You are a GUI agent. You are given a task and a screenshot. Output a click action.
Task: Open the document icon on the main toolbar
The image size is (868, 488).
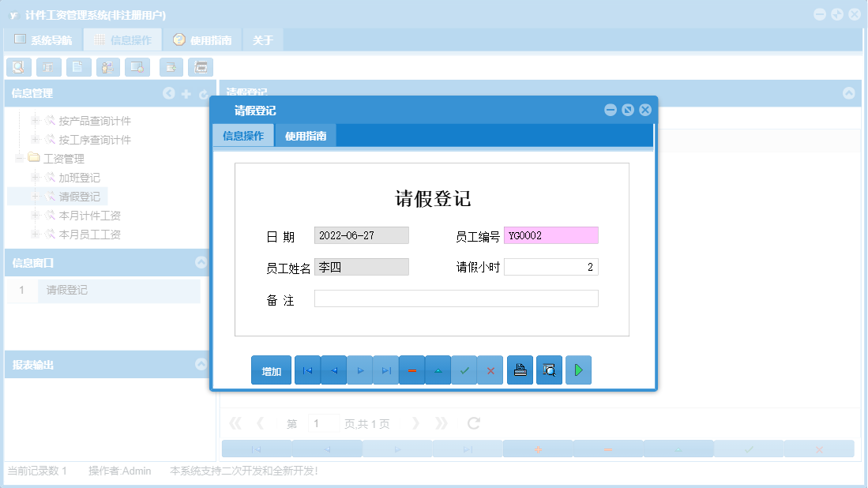(78, 67)
